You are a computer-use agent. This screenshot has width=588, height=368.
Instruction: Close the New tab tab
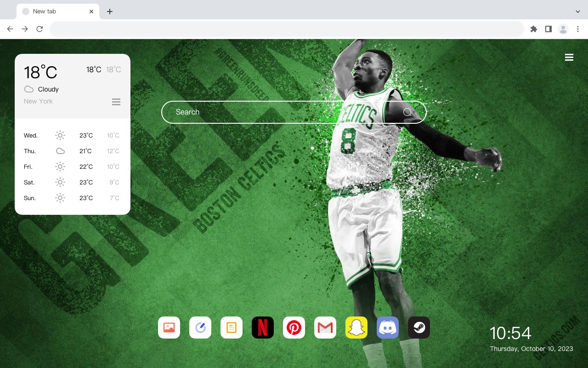(x=91, y=11)
